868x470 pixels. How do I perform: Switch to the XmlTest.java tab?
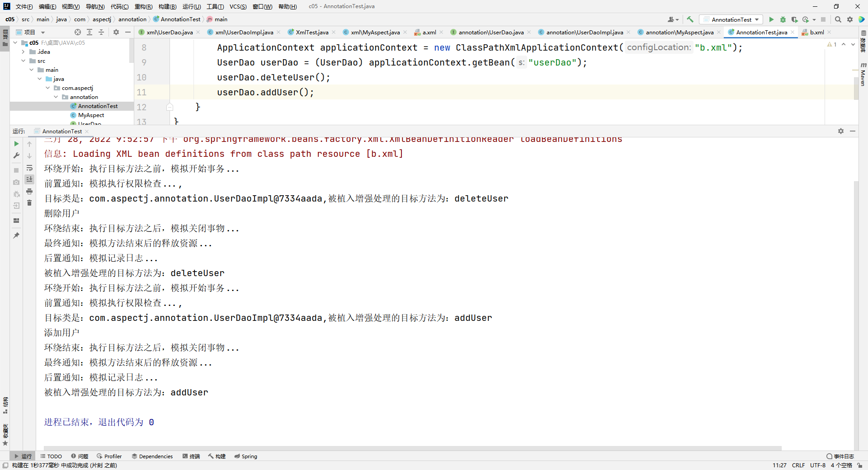(x=312, y=32)
